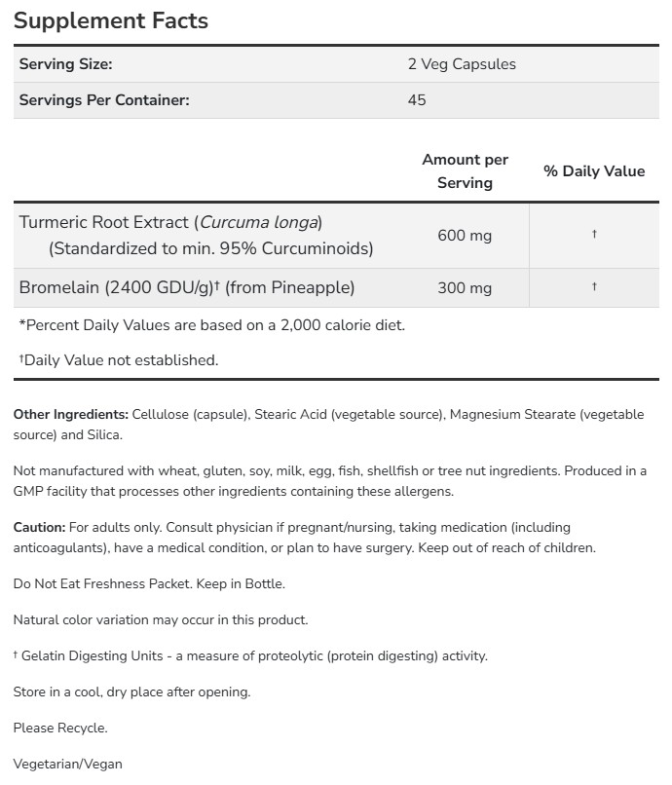
Task: Click the dagger symbol in Turmeric row
Action: 594,236
